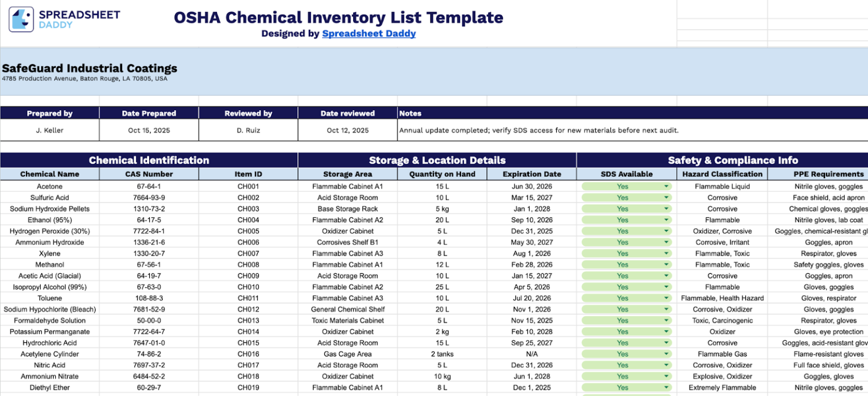
Task: Open the SDS dropdown for Nitric Acid
Action: pos(666,365)
